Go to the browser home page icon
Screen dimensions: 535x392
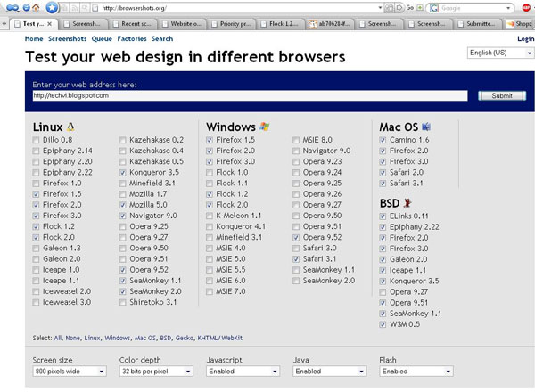(36, 7)
